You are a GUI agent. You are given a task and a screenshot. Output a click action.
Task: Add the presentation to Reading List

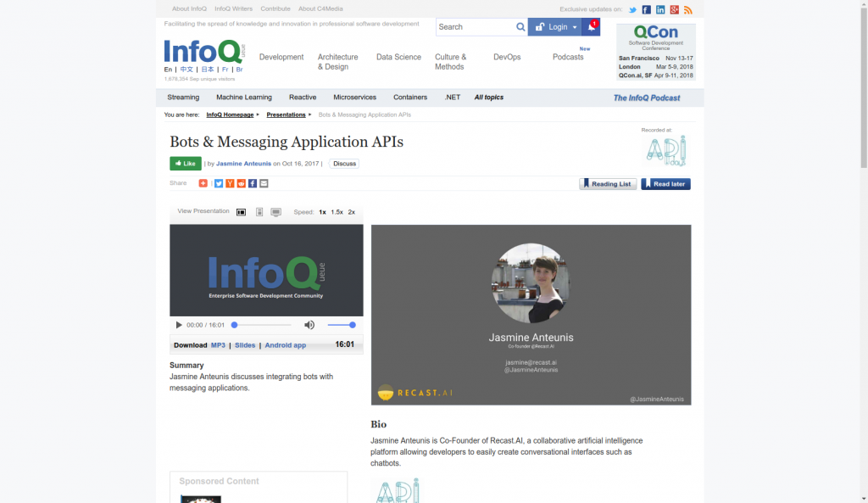(608, 184)
